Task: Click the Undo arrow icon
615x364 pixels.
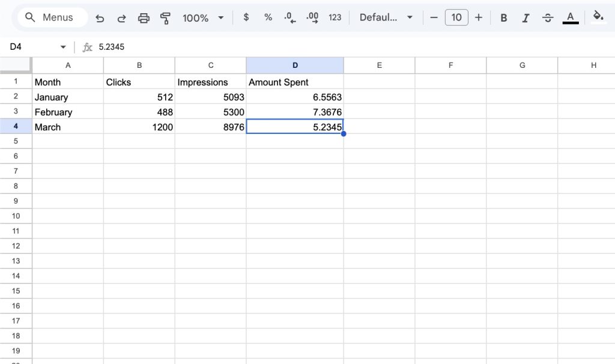Action: [x=100, y=18]
